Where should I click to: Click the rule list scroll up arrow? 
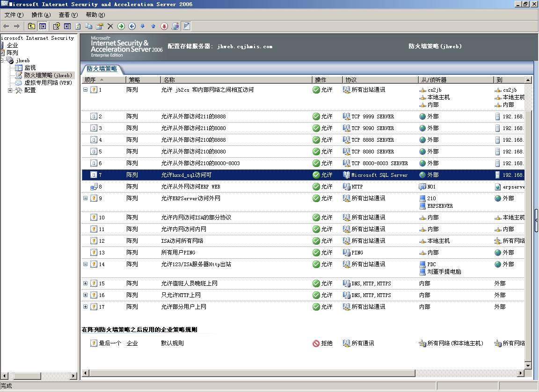click(528, 80)
